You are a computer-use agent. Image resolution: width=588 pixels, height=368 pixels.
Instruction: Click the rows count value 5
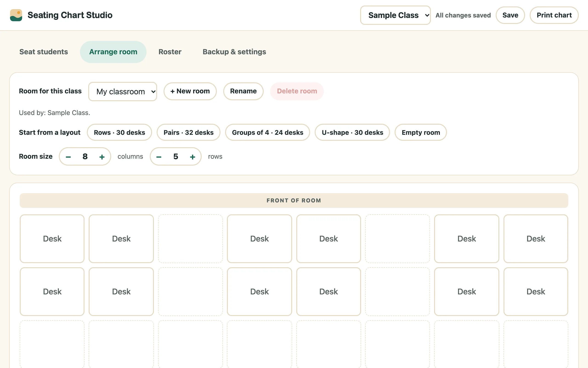tap(176, 156)
